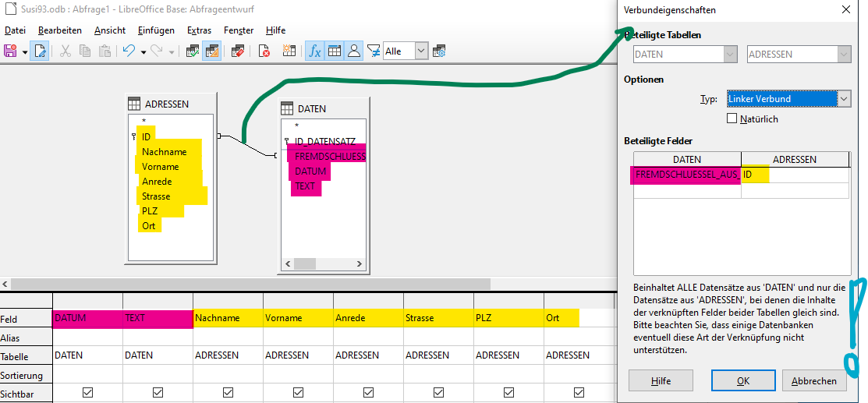
Task: Uncheck Sichtbar for the Anrede column
Action: click(369, 393)
